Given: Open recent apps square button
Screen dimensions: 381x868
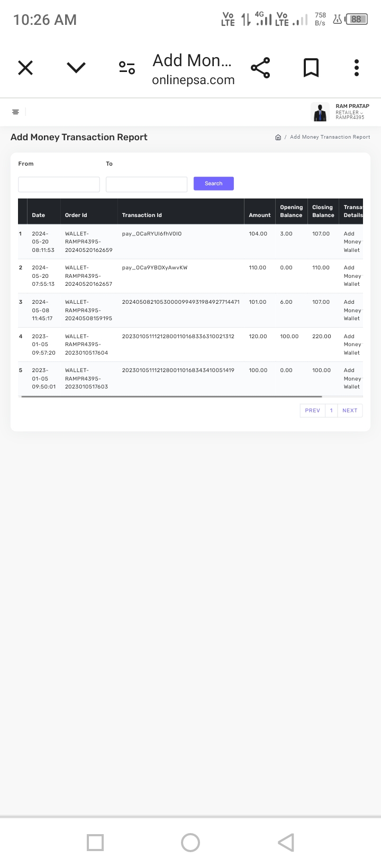Looking at the screenshot, I should [95, 843].
